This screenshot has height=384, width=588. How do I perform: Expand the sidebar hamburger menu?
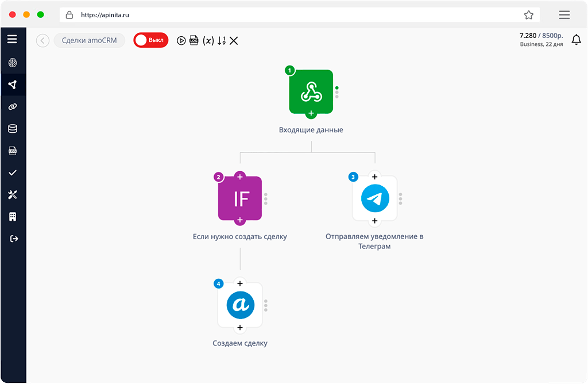tap(12, 39)
